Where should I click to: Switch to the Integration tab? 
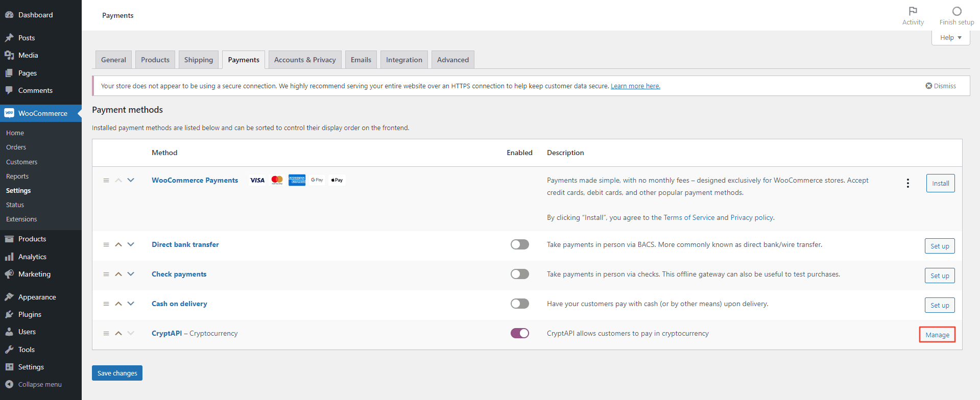coord(404,60)
